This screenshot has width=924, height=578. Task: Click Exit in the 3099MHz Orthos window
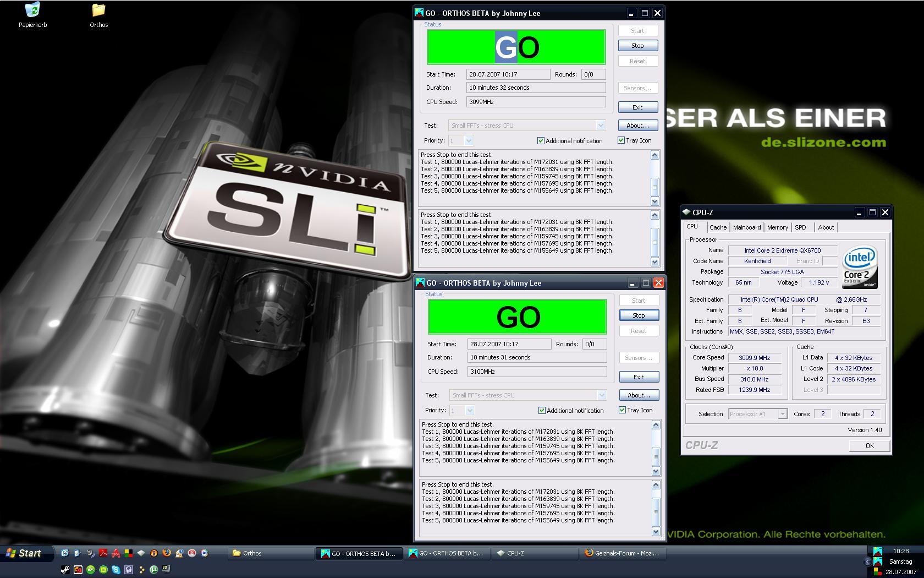(x=637, y=107)
